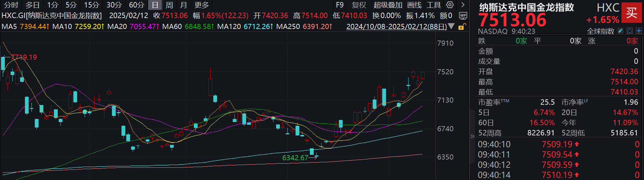Open the 更多 more periods menu

click(x=201, y=5)
